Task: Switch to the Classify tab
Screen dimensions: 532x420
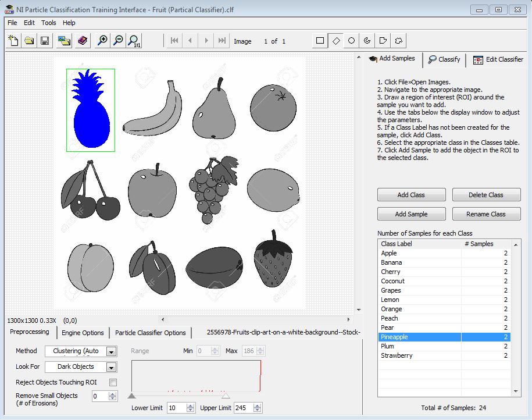Action: coord(444,59)
